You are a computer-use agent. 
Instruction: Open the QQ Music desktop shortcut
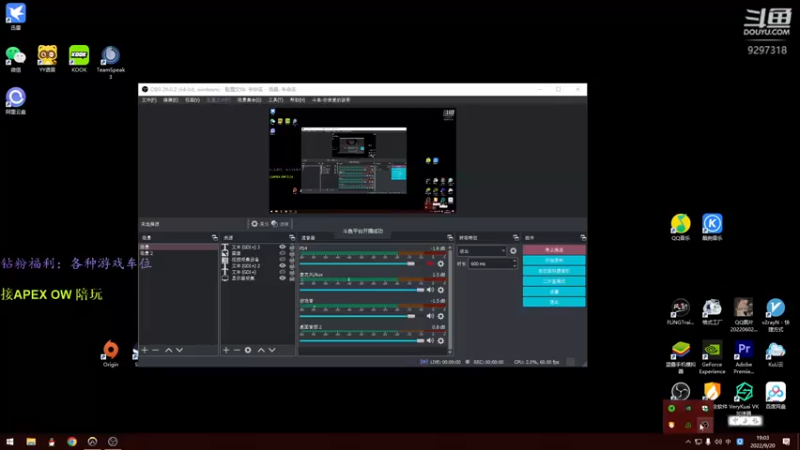[680, 227]
